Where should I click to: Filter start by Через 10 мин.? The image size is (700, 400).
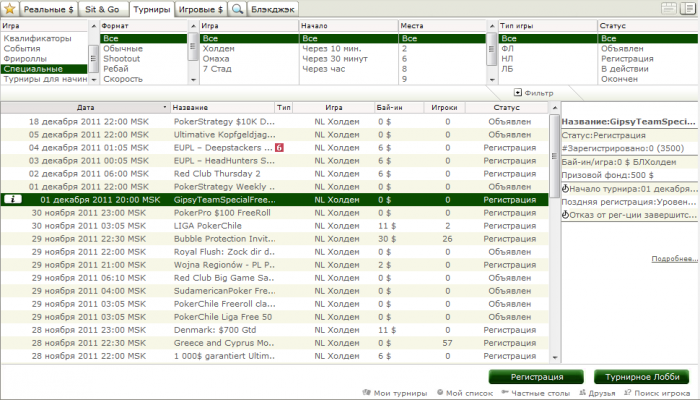pyautogui.click(x=332, y=49)
